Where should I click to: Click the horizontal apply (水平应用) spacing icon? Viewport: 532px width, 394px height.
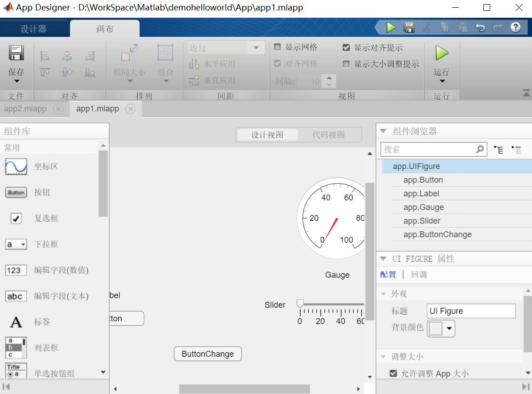[x=194, y=64]
